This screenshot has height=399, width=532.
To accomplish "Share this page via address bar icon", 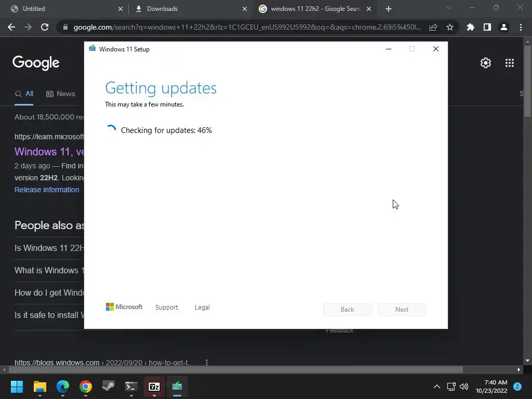I will click(433, 27).
